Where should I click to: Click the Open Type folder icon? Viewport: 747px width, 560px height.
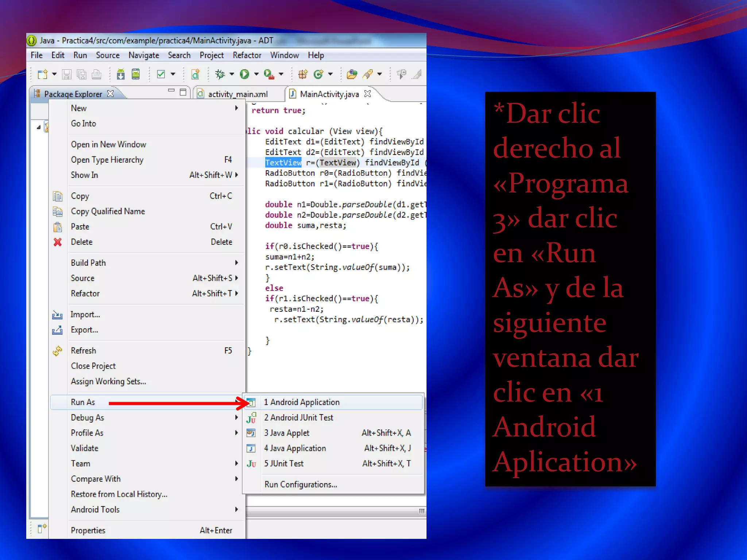(352, 74)
